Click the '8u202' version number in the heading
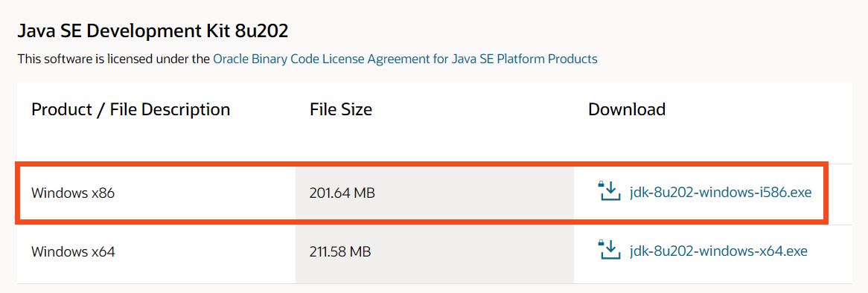 261,31
